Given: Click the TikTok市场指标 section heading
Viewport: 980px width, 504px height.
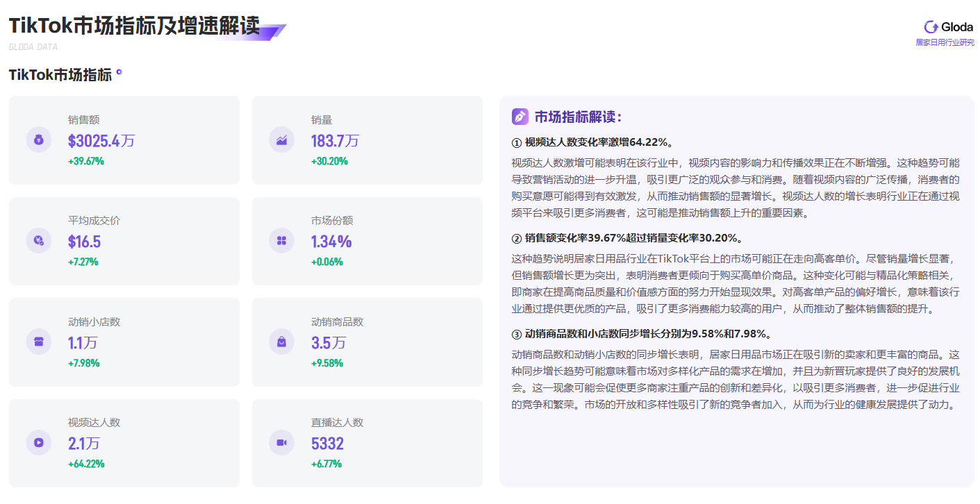Looking at the screenshot, I should 60,75.
